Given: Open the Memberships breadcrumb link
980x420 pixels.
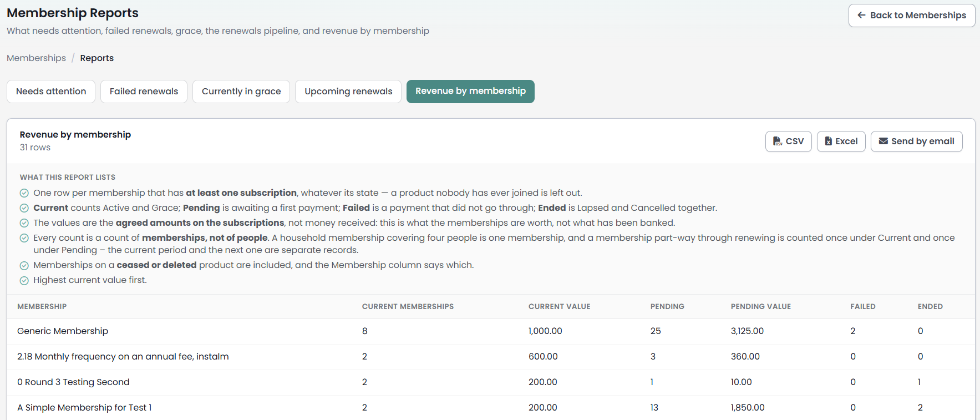Looking at the screenshot, I should 36,58.
